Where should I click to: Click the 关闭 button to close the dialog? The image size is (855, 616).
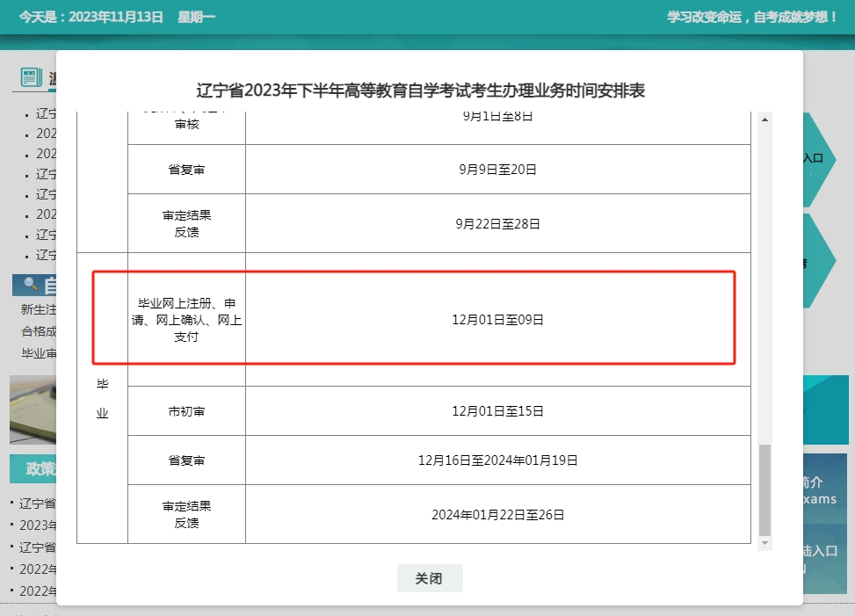coord(430,577)
